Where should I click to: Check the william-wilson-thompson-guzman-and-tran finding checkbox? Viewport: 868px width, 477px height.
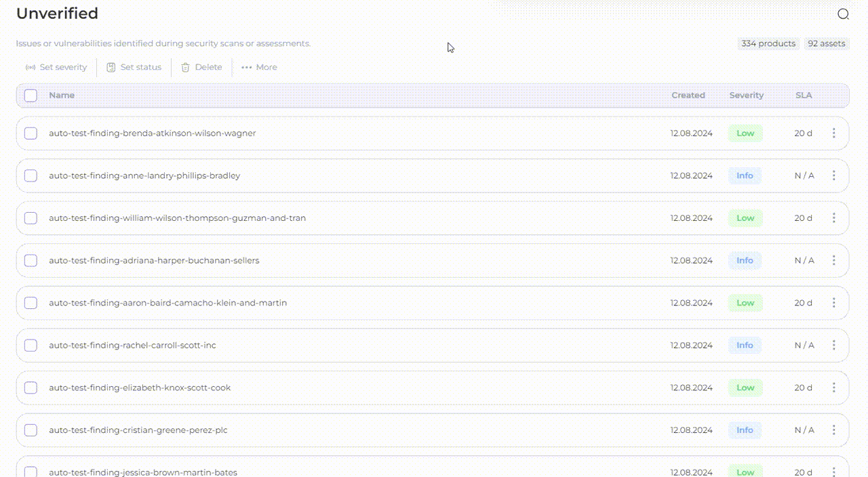coord(31,218)
